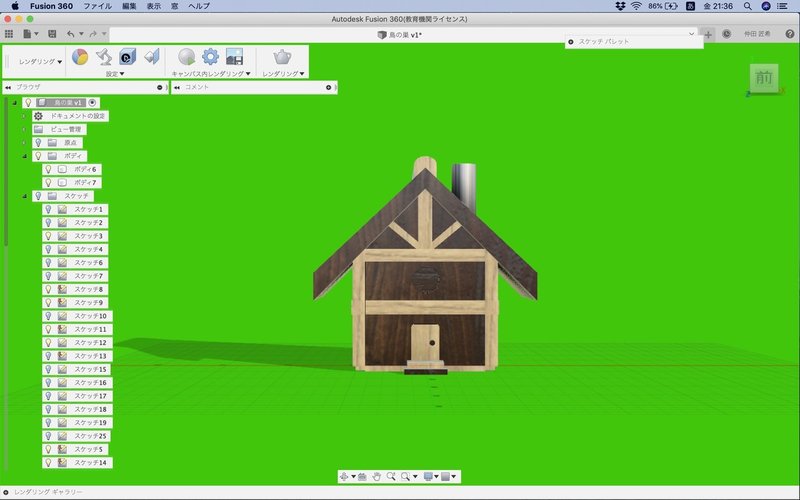Toggle visibility bulb of スケッチ14
Viewport: 800px width, 500px height.
tap(48, 463)
